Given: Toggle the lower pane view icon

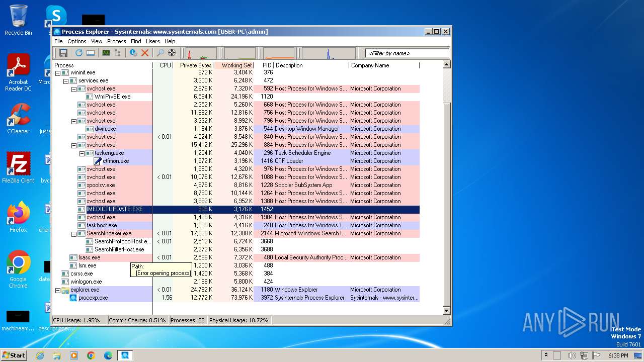Looking at the screenshot, I should point(91,53).
